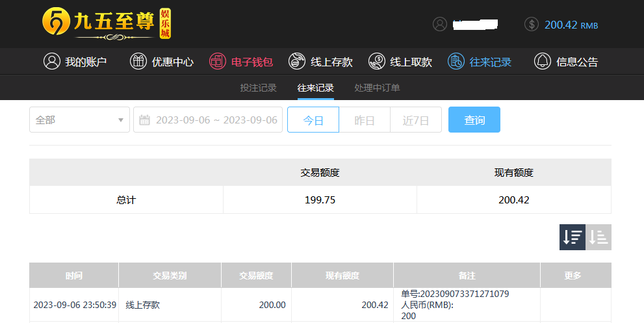Expand the 全部 transaction type dropdown
The height and width of the screenshot is (323, 644).
[80, 120]
